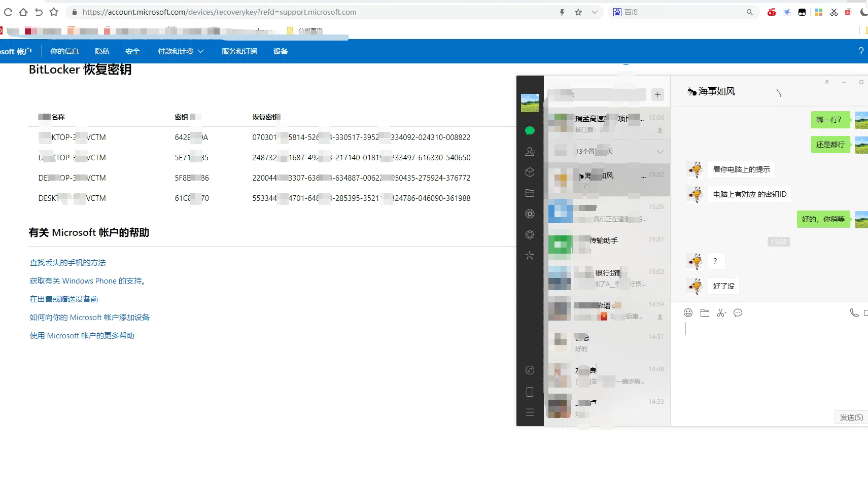Open WeChat Files folder icon in sidebar
This screenshot has height=488, width=868.
(530, 193)
